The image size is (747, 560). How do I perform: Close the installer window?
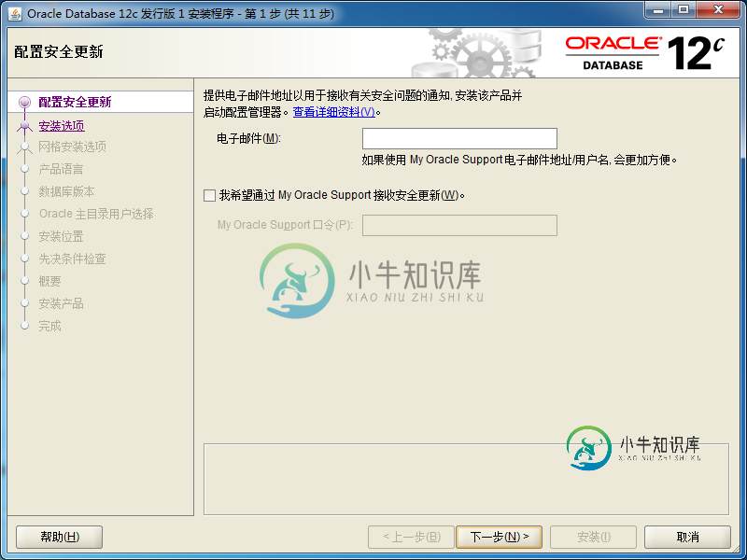[718, 10]
